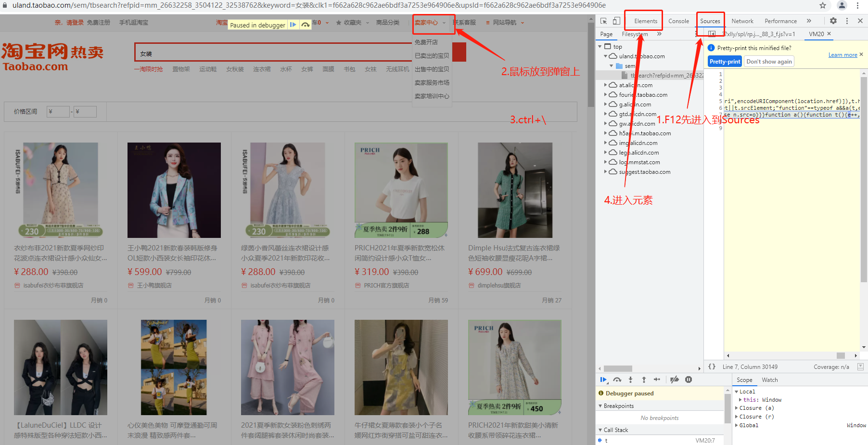Open the rp.js file tab
The image size is (868, 445).
click(760, 34)
